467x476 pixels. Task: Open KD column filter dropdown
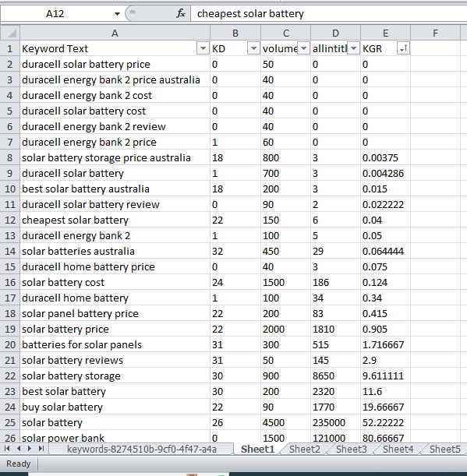253,48
